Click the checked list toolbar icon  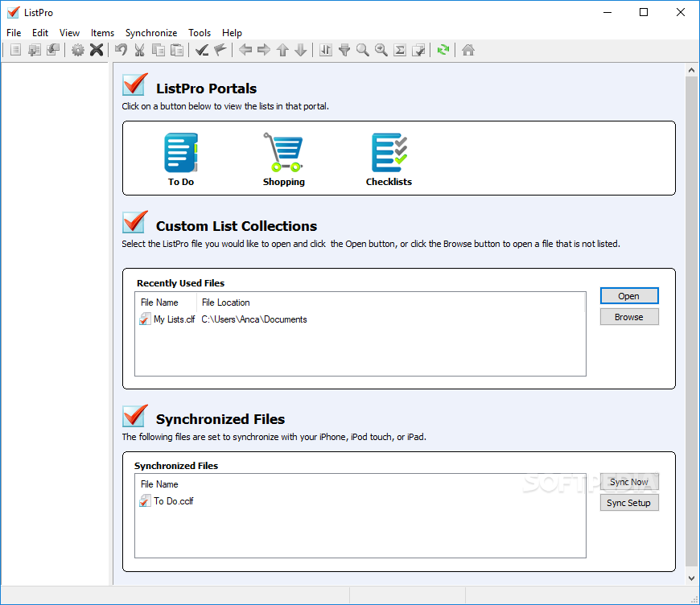point(418,50)
